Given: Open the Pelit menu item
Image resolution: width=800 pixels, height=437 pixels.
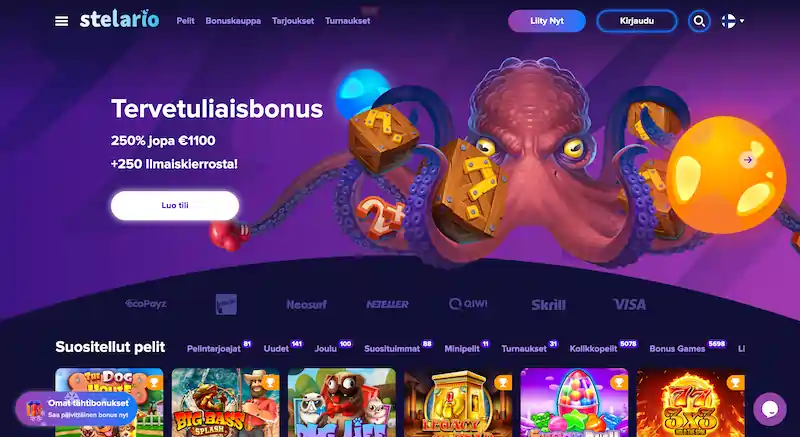Looking at the screenshot, I should click(185, 21).
